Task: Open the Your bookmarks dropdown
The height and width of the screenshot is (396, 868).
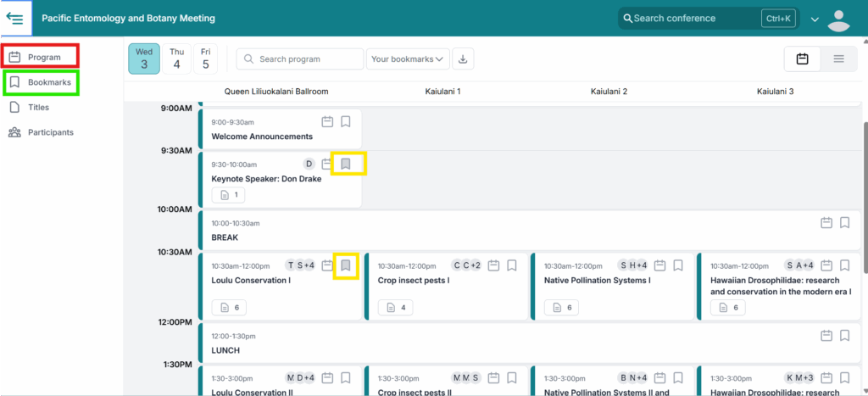Action: pyautogui.click(x=408, y=59)
